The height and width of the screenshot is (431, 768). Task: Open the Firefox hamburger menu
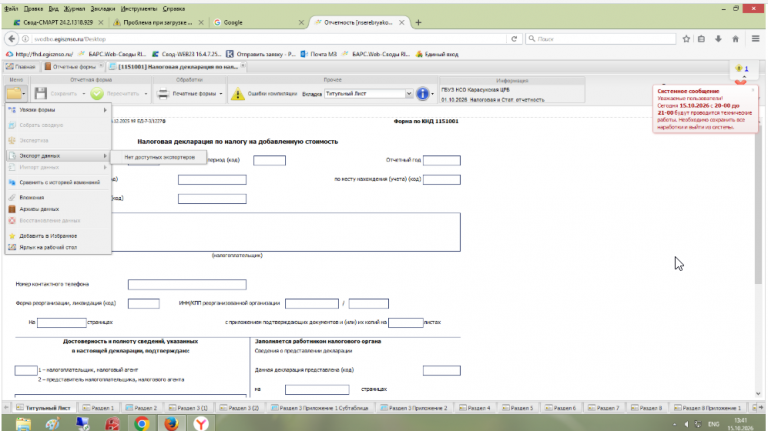click(x=755, y=39)
